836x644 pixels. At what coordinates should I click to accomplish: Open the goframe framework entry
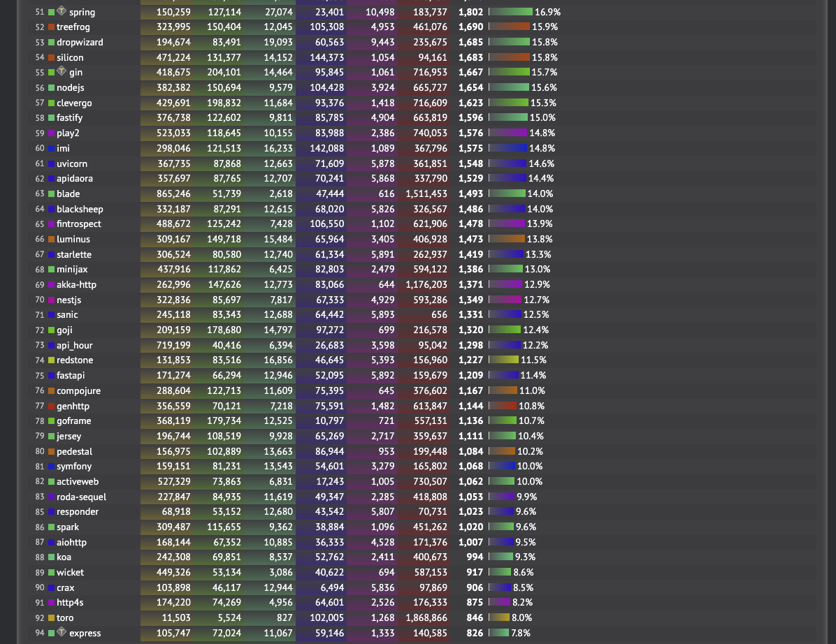(73, 420)
